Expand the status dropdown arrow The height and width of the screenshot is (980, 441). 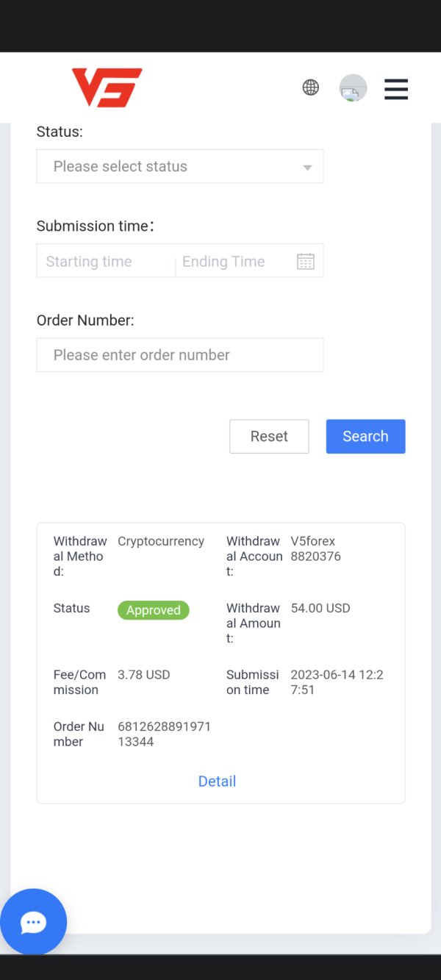[308, 168]
